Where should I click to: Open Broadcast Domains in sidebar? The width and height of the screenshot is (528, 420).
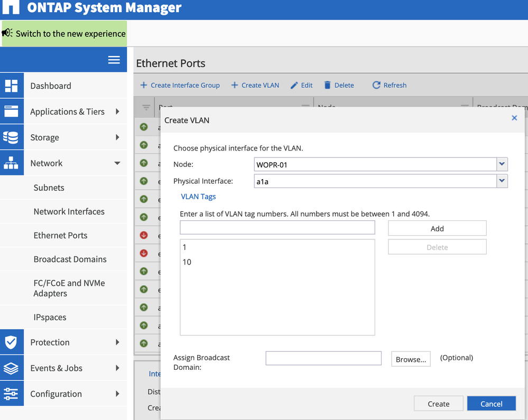click(70, 259)
